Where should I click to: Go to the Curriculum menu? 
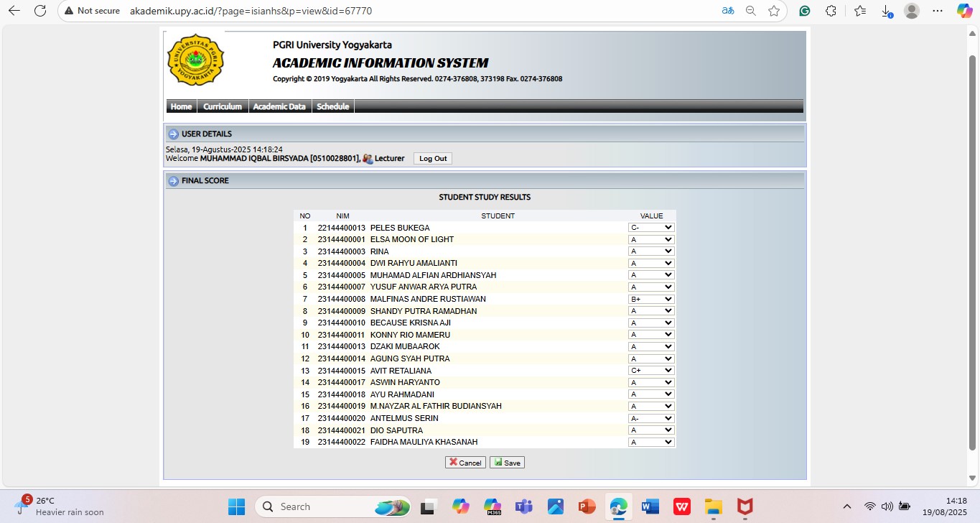tap(223, 106)
